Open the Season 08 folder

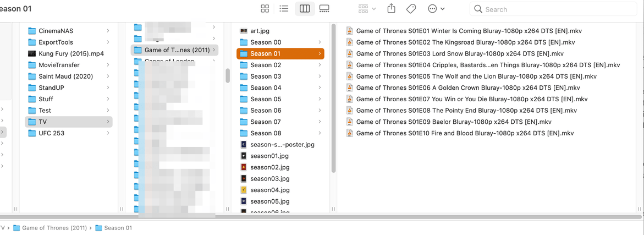tap(280, 133)
